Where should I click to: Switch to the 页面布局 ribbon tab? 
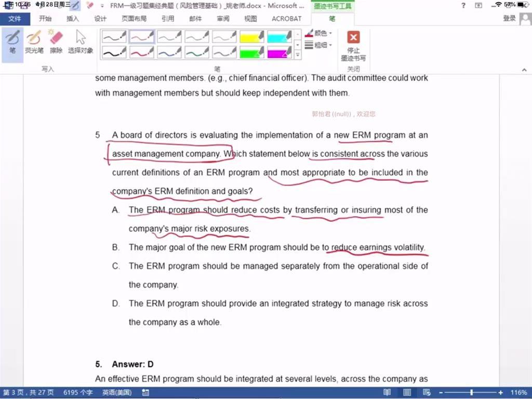click(134, 19)
